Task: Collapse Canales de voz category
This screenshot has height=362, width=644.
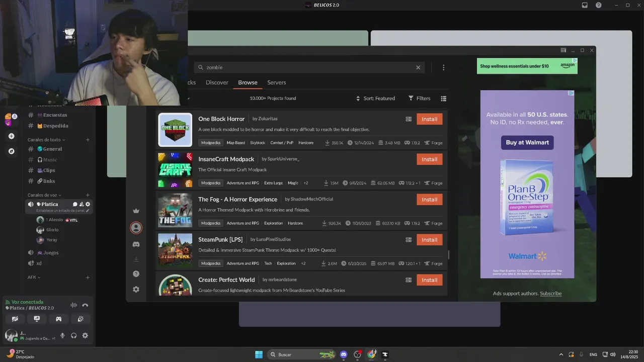Action: pyautogui.click(x=44, y=195)
